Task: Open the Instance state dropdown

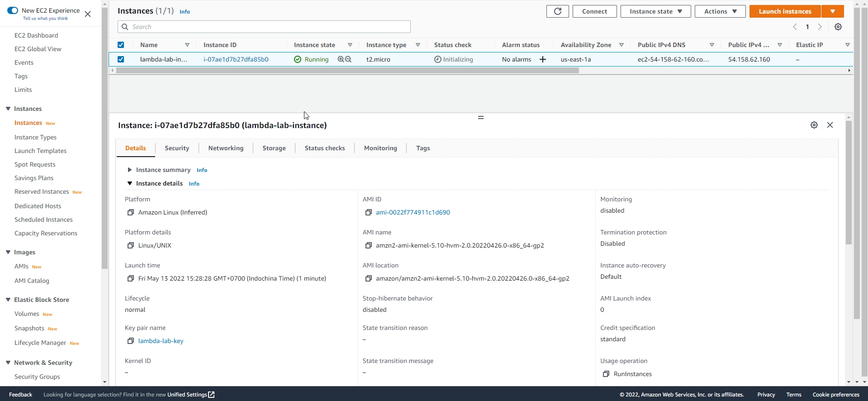Action: pyautogui.click(x=656, y=11)
